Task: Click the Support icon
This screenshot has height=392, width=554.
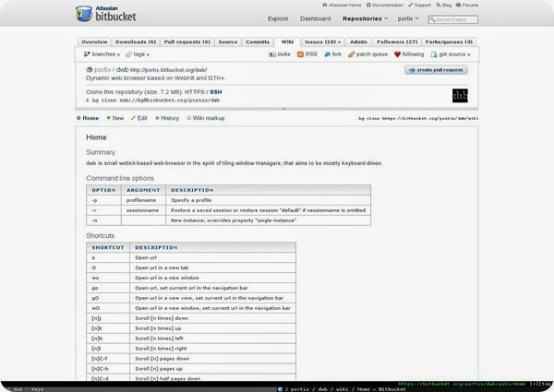Action: pyautogui.click(x=411, y=5)
